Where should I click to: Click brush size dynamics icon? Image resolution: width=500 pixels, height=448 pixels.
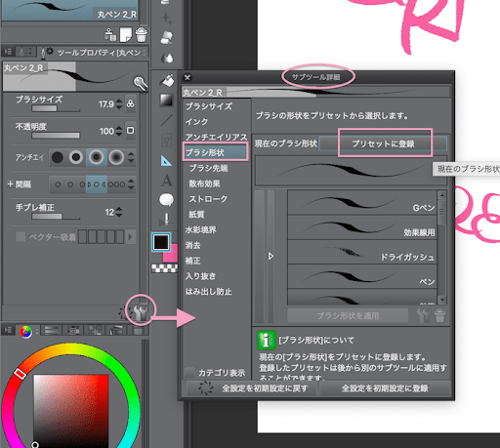pyautogui.click(x=130, y=103)
